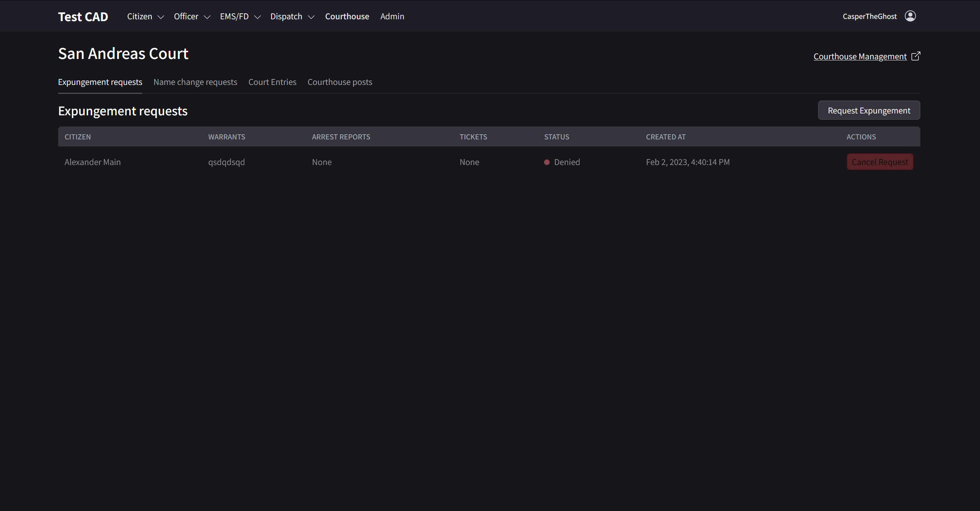Click the Alexander Main citizen cell
Image resolution: width=980 pixels, height=511 pixels.
(93, 162)
